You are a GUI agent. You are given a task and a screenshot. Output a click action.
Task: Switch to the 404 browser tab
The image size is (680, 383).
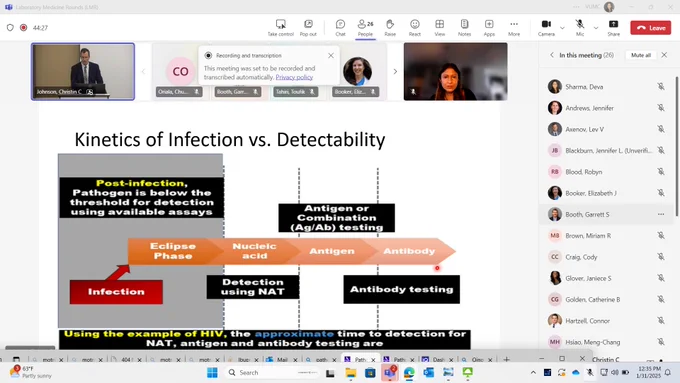tap(126, 360)
